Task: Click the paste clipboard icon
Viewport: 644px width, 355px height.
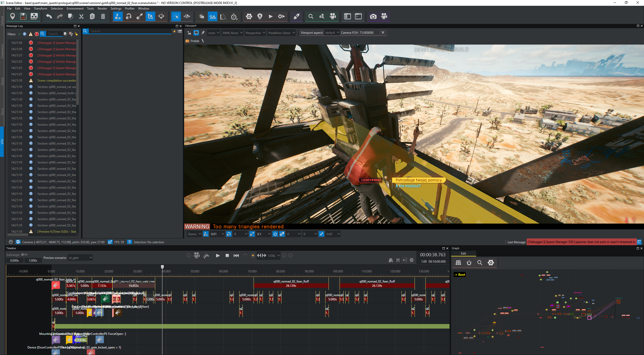Action: 92,17
